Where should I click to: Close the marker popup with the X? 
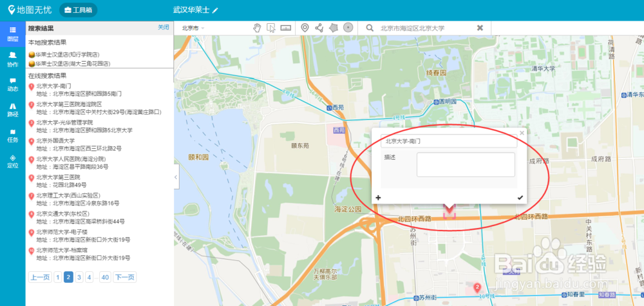[522, 133]
